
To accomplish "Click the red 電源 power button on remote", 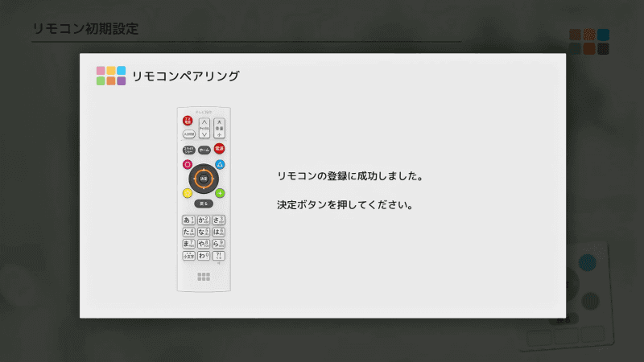I will pyautogui.click(x=219, y=149).
